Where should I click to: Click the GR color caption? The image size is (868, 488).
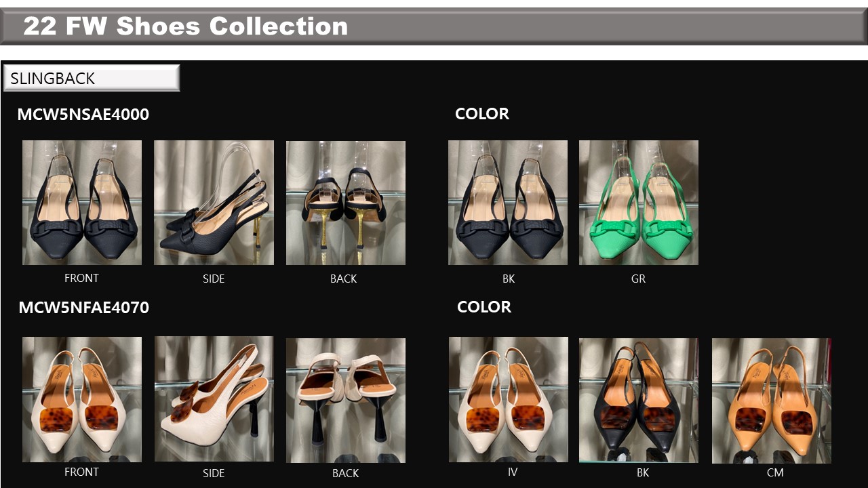click(638, 279)
